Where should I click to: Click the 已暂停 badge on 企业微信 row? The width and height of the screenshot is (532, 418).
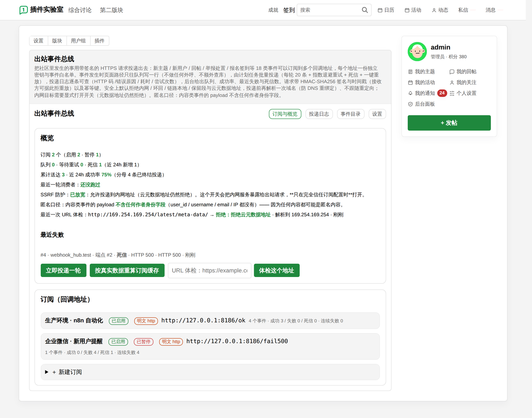coord(143,341)
